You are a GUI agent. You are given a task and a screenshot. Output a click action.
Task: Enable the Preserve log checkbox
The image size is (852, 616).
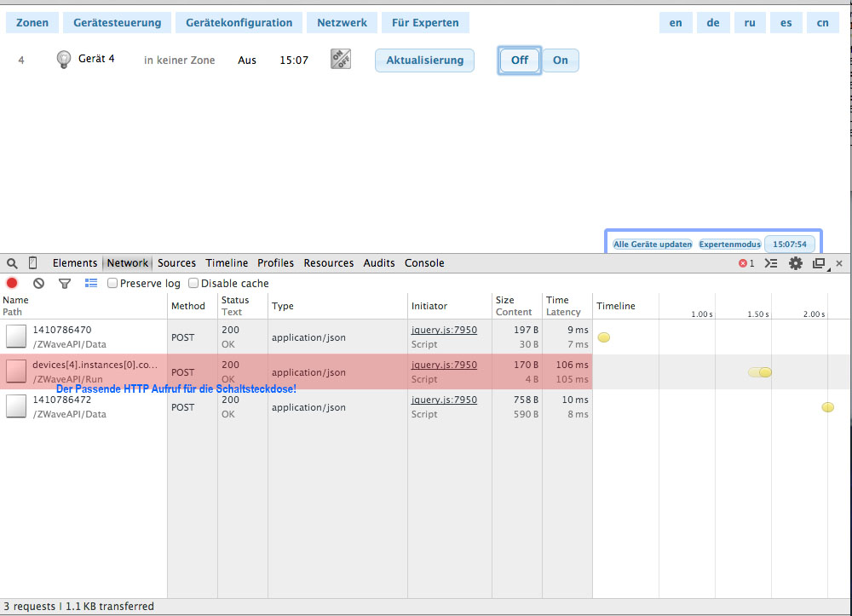pos(112,284)
